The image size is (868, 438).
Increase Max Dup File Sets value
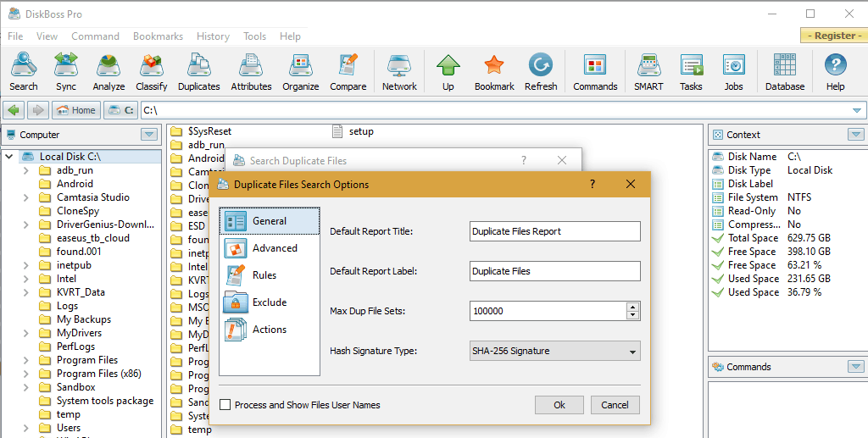click(632, 307)
